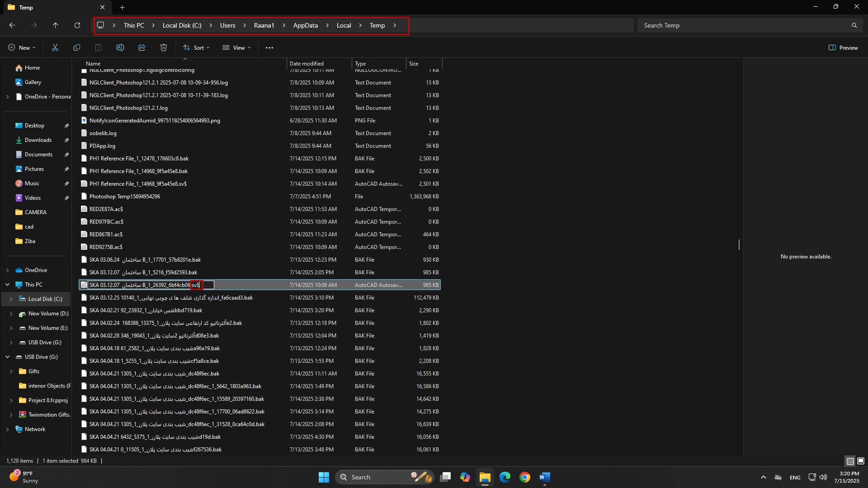Switch to Details view layout icon
The image size is (868, 488).
click(x=850, y=461)
